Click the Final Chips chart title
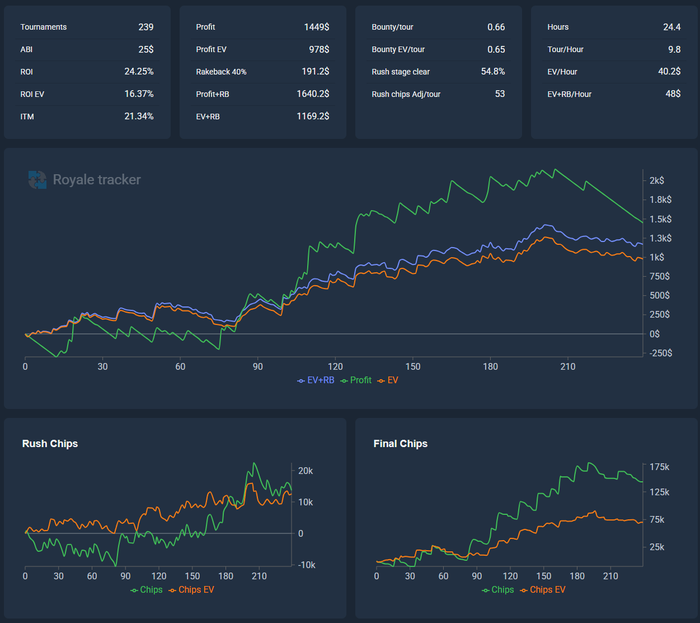Viewport: 700px width, 623px height. click(400, 444)
